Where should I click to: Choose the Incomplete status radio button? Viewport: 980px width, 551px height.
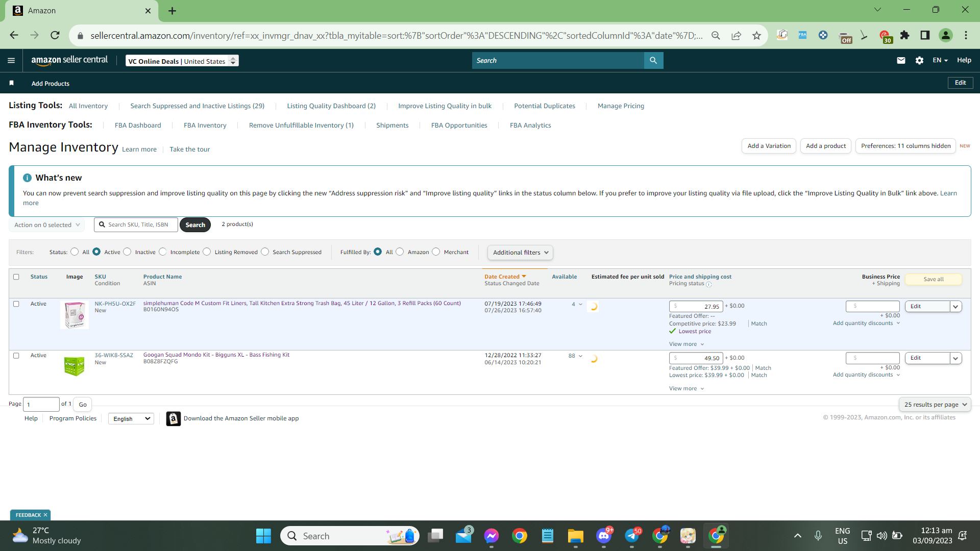[x=162, y=252]
